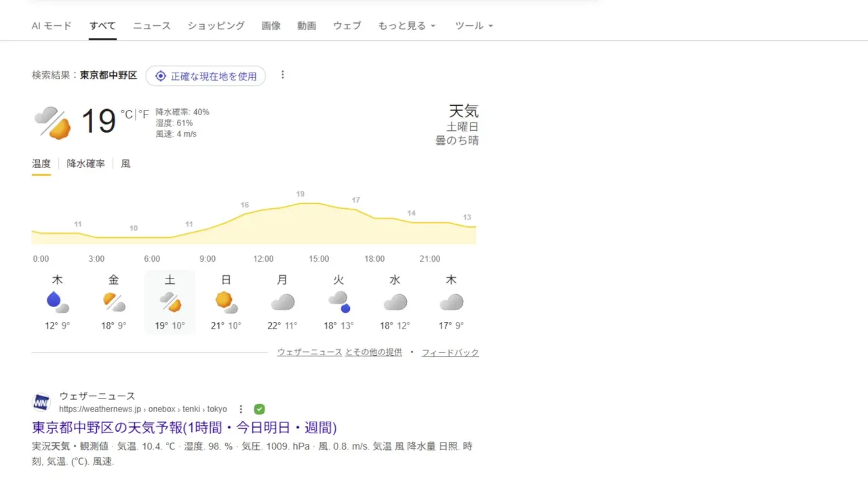Switch to the ニュース tab

152,26
